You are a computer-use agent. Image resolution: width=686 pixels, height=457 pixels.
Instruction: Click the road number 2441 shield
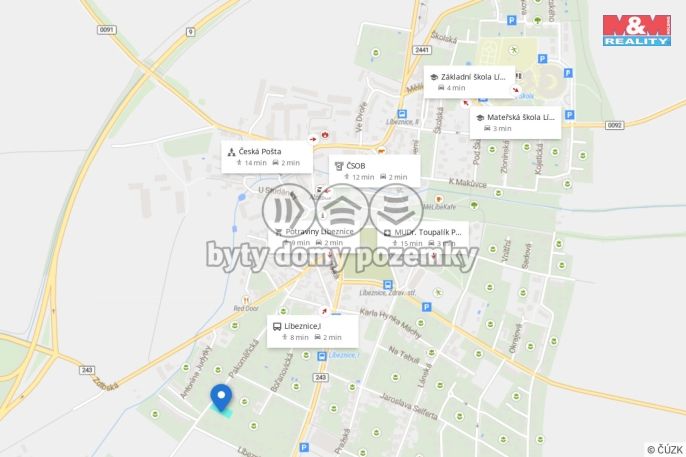point(422,50)
